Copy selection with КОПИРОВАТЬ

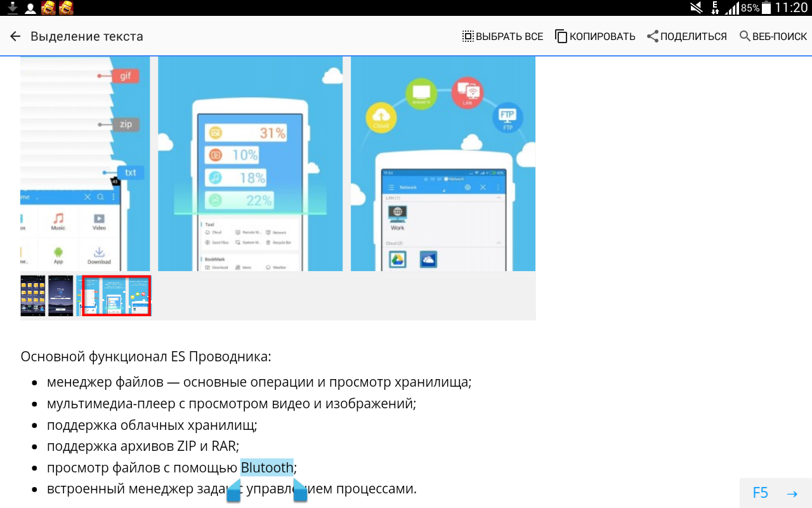click(x=595, y=36)
